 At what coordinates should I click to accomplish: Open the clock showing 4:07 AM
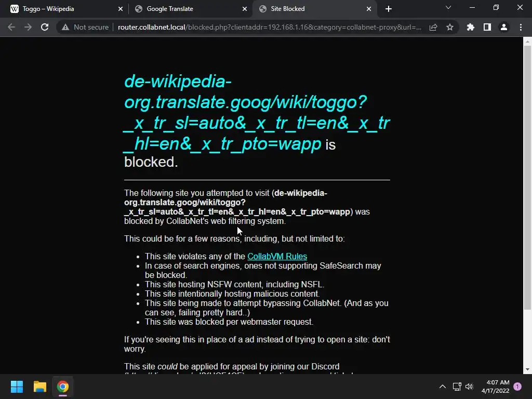[495, 387]
